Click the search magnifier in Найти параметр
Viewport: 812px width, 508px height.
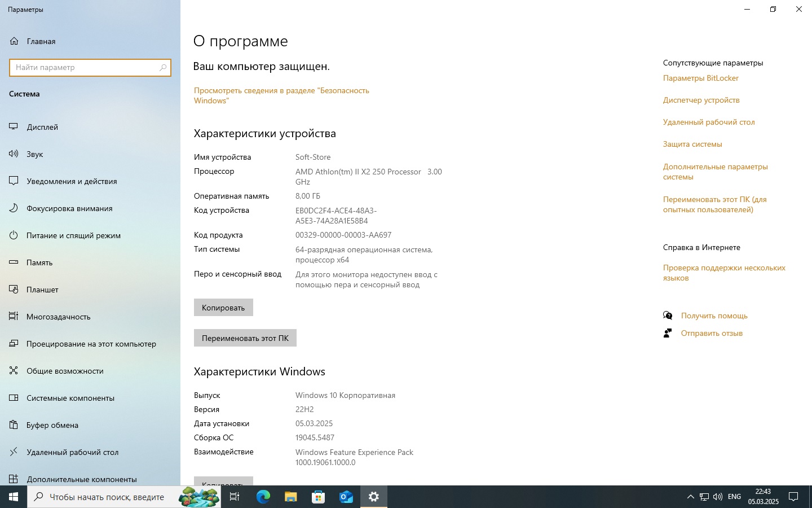(163, 67)
